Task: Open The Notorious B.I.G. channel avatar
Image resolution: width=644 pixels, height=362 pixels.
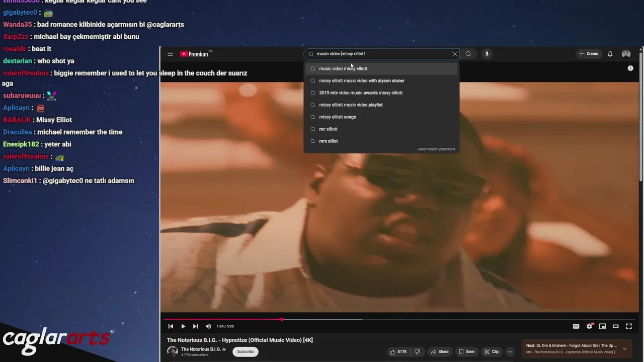Action: [173, 351]
